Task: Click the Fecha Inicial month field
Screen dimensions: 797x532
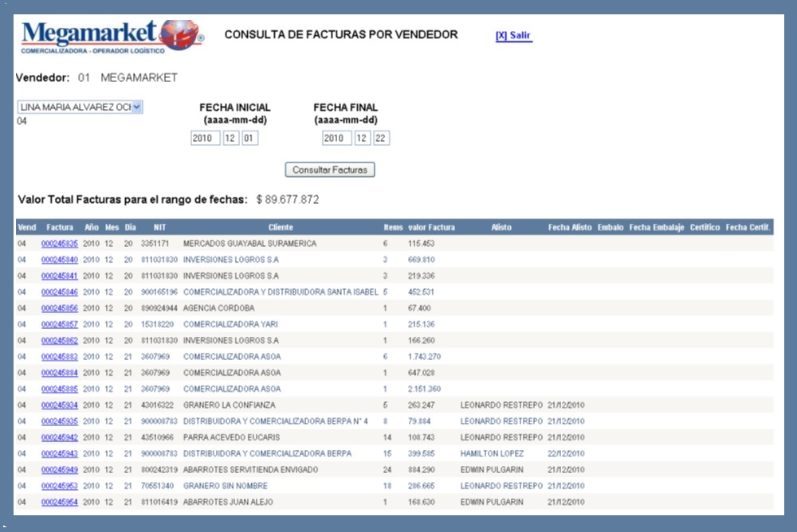Action: 230,139
